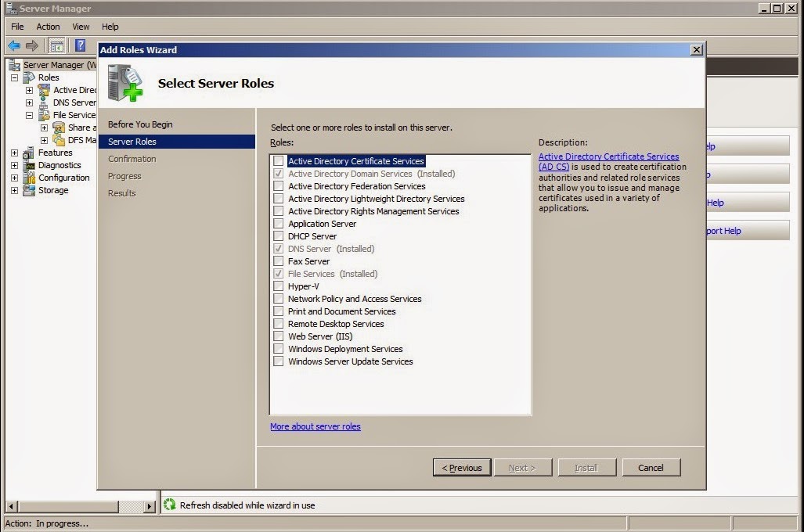Check Active Directory Federation Services checkbox
This screenshot has height=532, width=804.
[279, 186]
